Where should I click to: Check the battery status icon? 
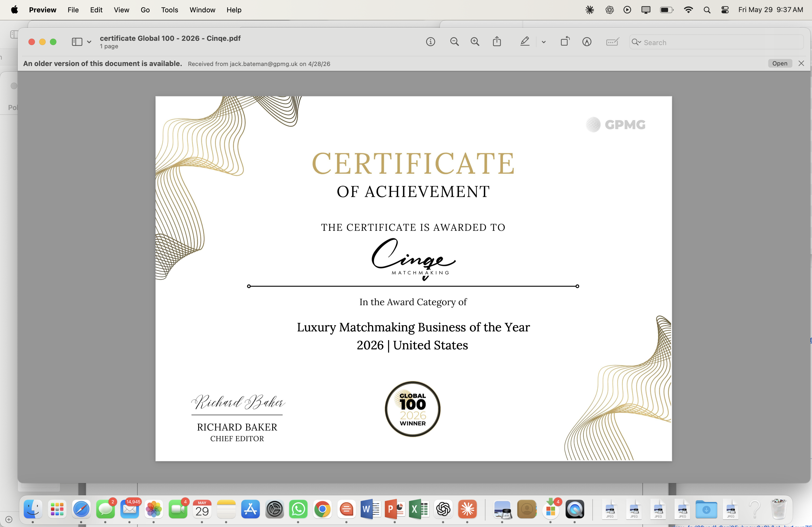(667, 10)
